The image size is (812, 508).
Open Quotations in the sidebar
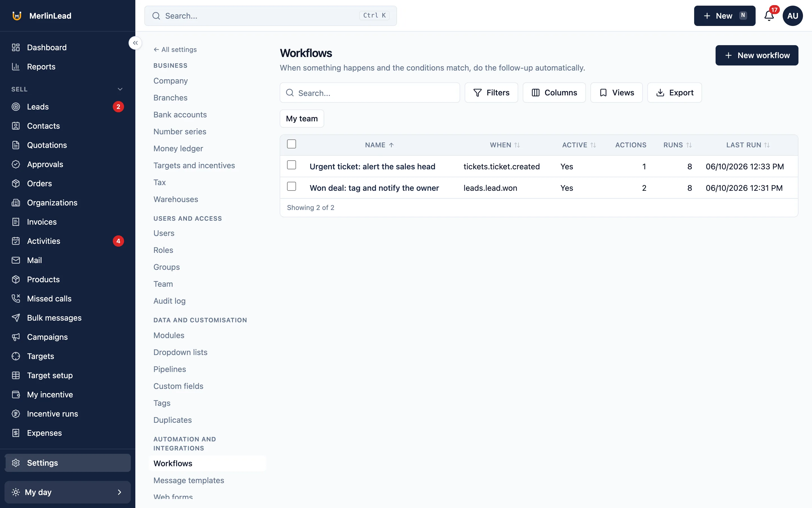click(x=67, y=145)
